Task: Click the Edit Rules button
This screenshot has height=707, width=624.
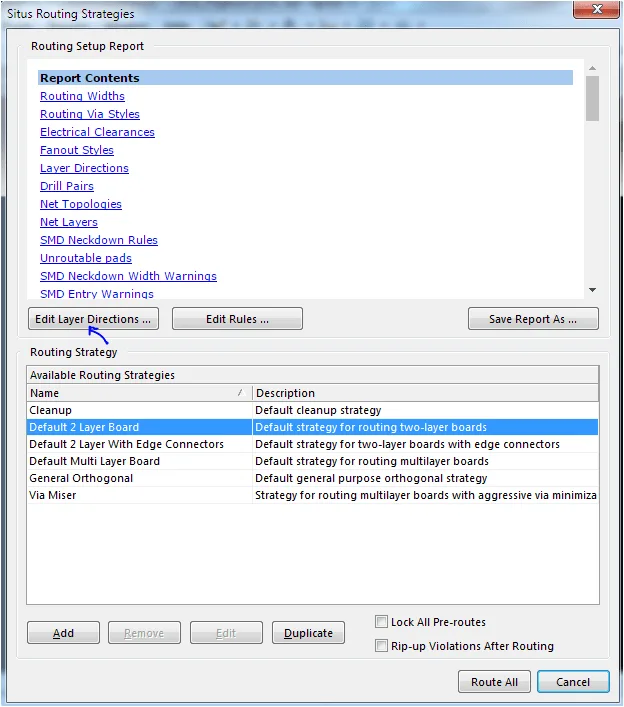Action: pos(237,319)
